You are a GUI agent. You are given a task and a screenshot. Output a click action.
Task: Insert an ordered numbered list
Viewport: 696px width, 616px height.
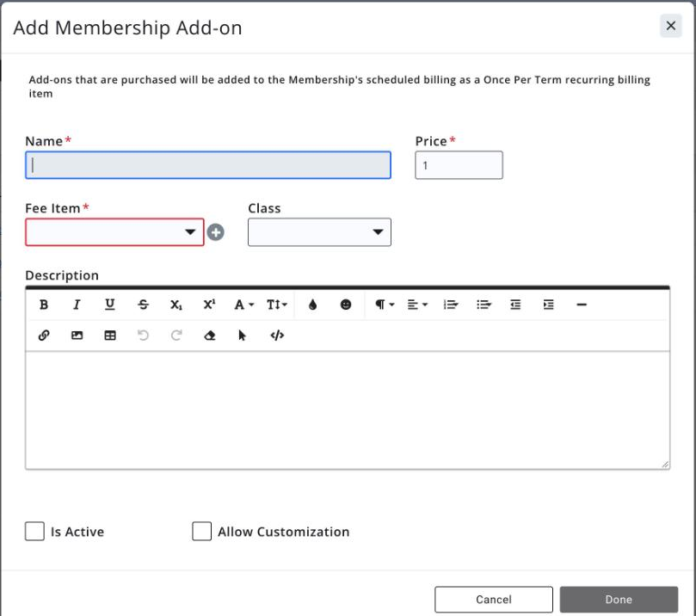(451, 305)
